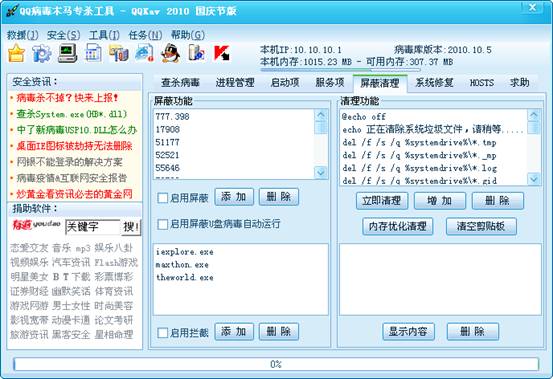Click 添加 button next to 启用拦截
This screenshot has height=379, width=553.
pyautogui.click(x=234, y=331)
